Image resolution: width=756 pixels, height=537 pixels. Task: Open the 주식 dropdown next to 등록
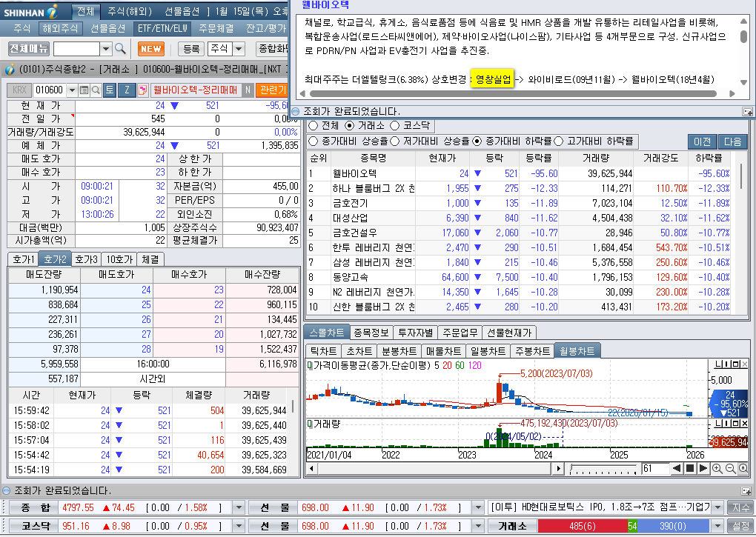[x=238, y=49]
